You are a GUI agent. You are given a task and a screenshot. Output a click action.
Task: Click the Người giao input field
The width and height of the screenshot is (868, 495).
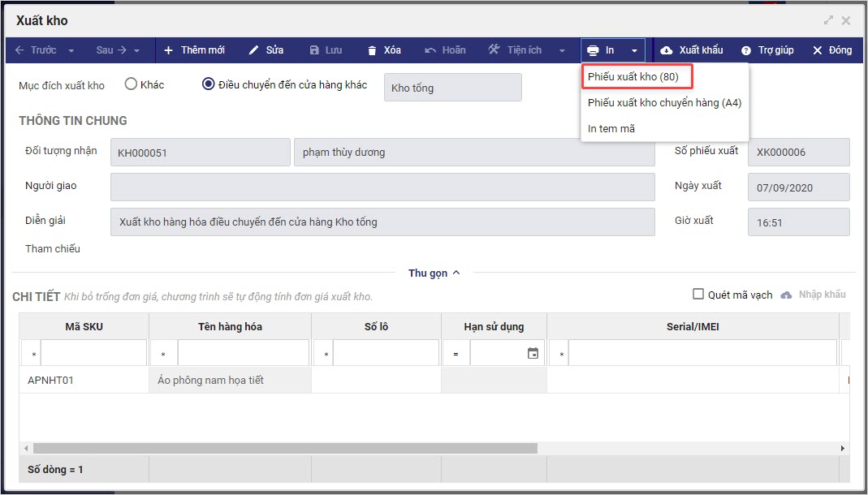coord(382,187)
